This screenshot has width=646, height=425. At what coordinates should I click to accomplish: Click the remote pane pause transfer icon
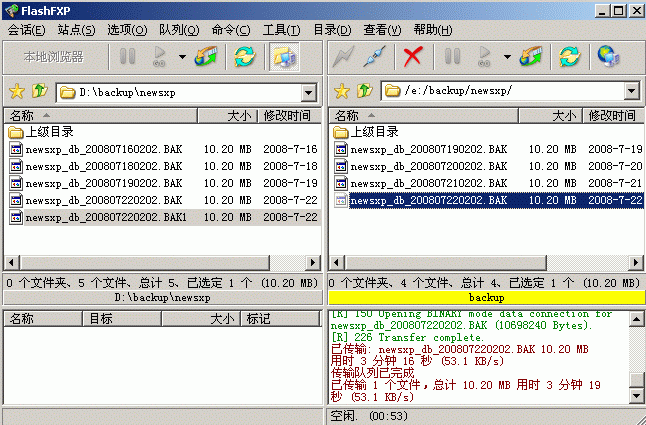pos(452,56)
